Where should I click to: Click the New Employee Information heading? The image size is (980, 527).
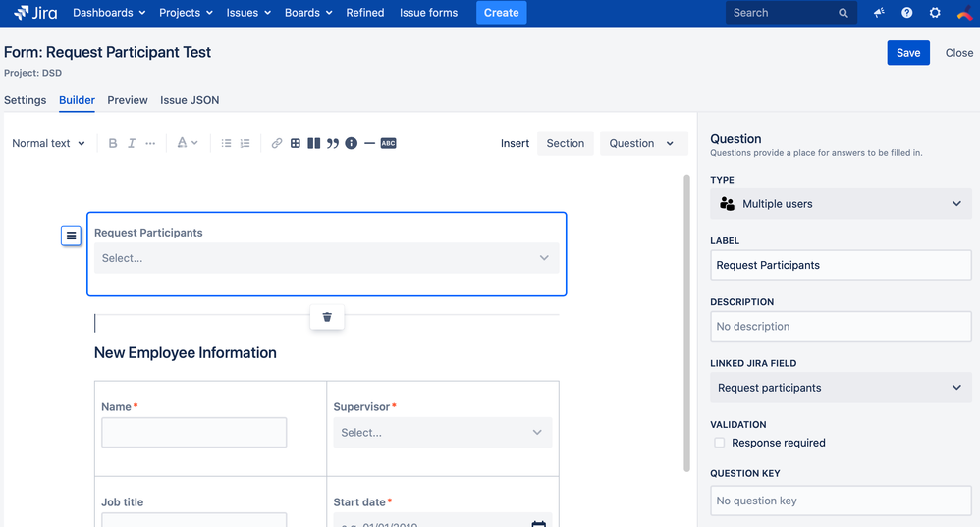(185, 352)
